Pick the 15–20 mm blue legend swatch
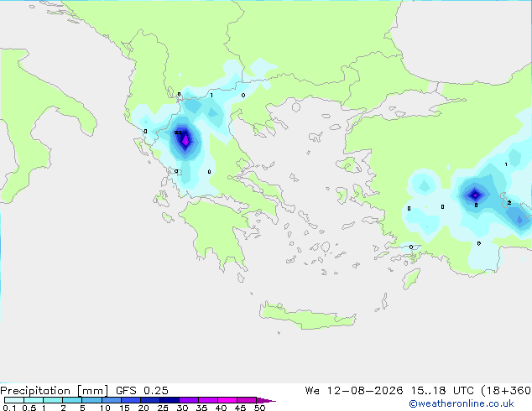This screenshot has width=532, height=411. (130, 400)
